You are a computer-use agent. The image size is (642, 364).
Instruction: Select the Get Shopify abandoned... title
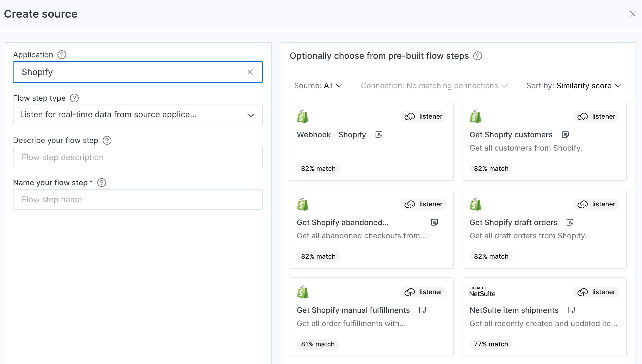coord(343,222)
